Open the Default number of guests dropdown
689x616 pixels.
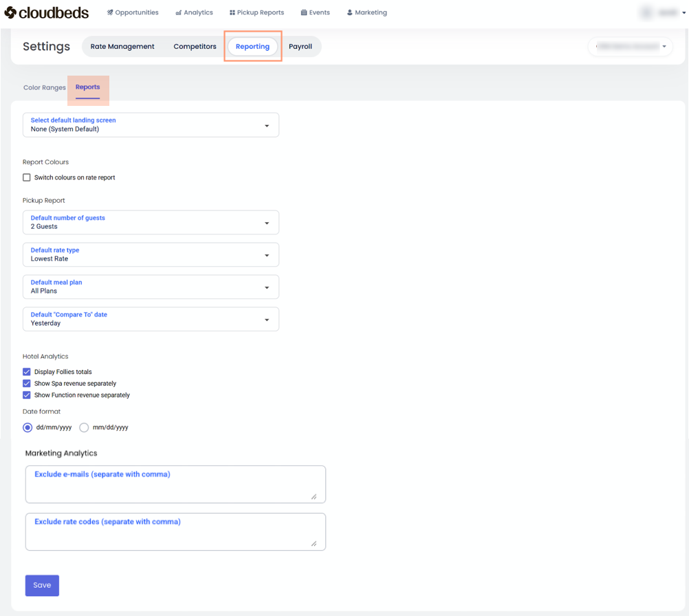click(151, 222)
